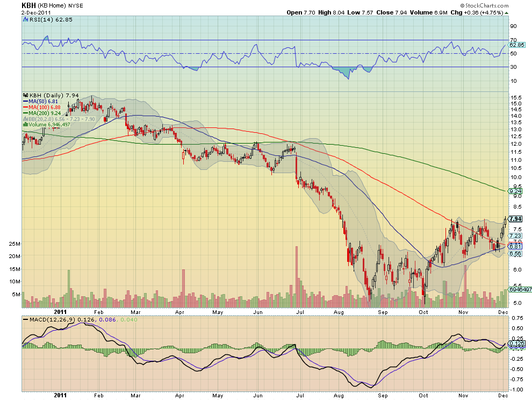532x400 pixels.
Task: Click the 15M label on volume axis
Action: 15,269
